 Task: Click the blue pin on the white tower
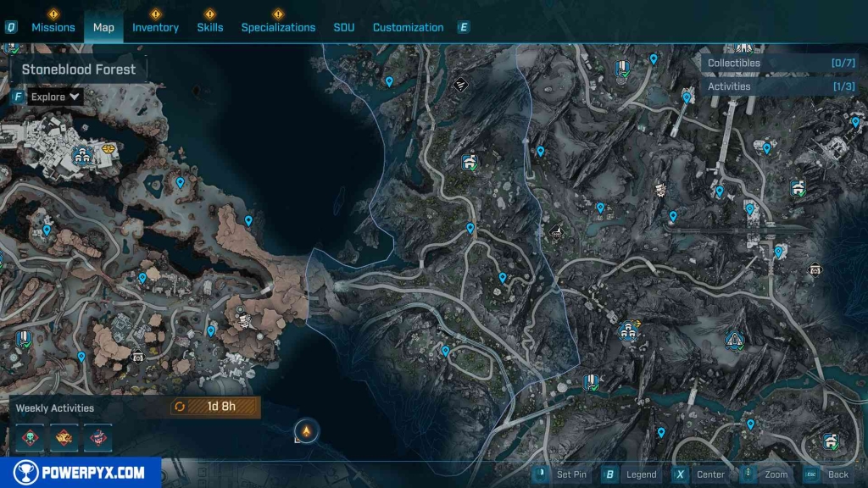(687, 98)
